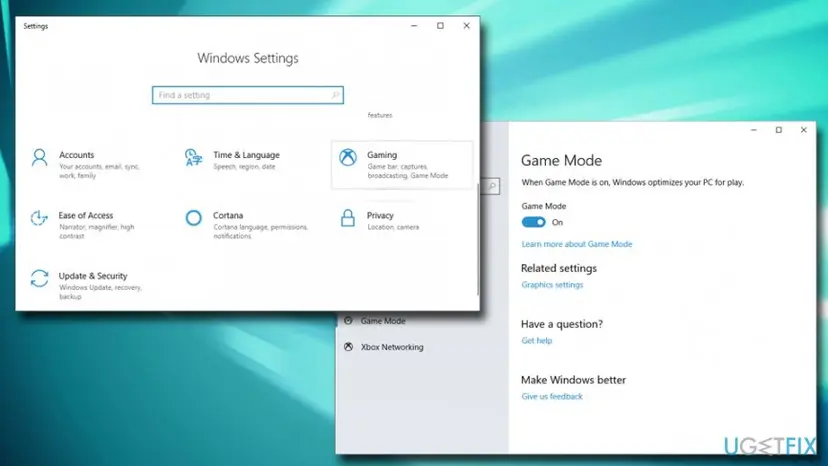
Task: Open the Time & Language icon
Action: pos(193,157)
